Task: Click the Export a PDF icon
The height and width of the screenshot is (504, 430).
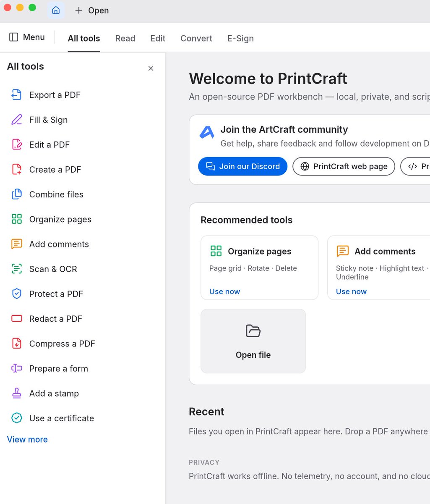Action: pos(16,95)
